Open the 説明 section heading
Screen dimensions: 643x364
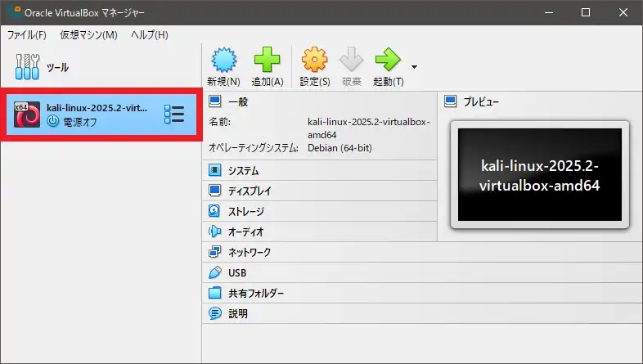tap(238, 313)
